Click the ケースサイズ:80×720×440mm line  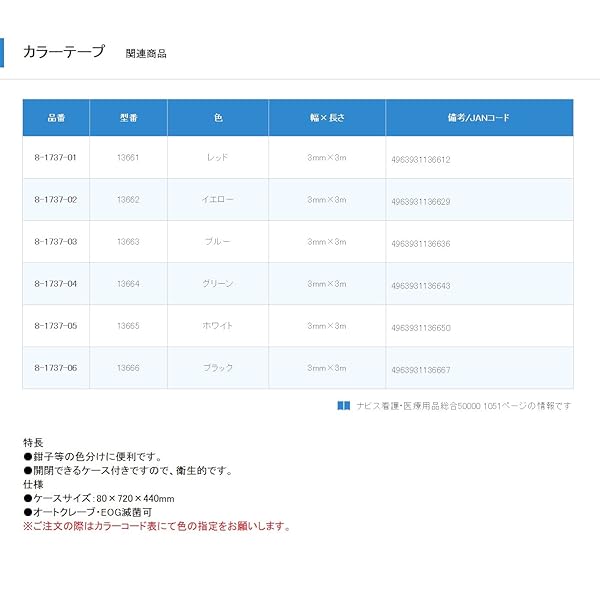(99, 498)
